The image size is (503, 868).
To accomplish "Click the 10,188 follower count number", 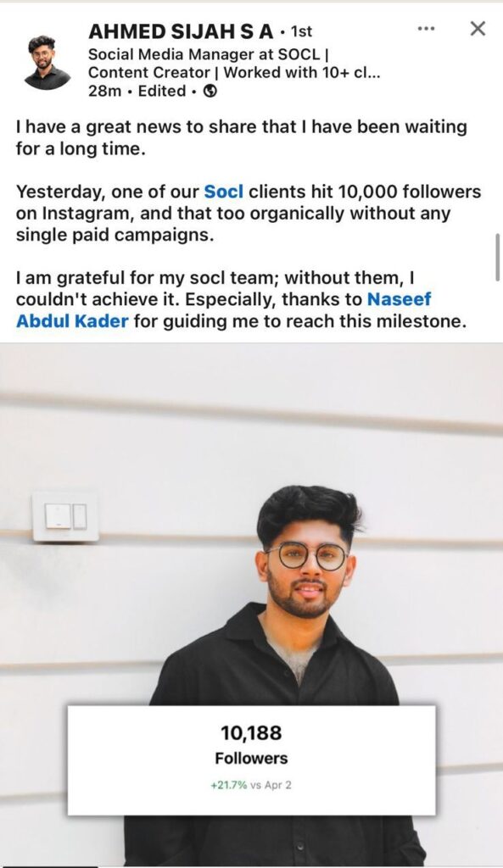I will (x=251, y=733).
